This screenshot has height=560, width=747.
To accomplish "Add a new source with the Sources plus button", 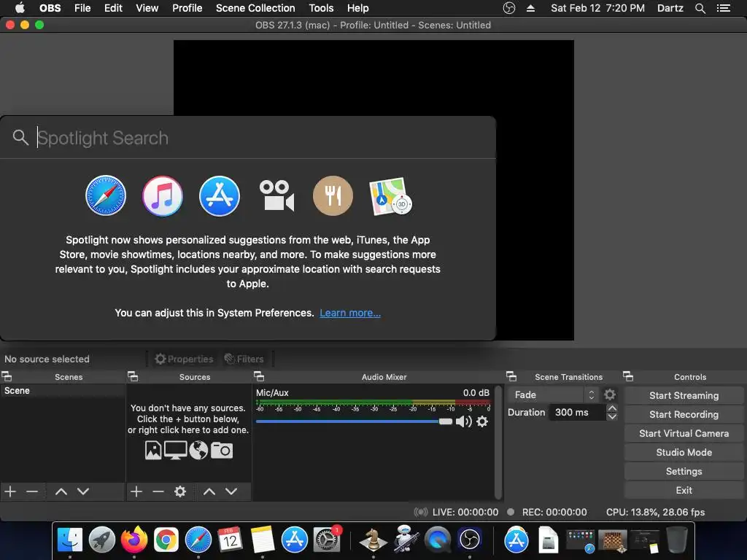I will click(136, 491).
